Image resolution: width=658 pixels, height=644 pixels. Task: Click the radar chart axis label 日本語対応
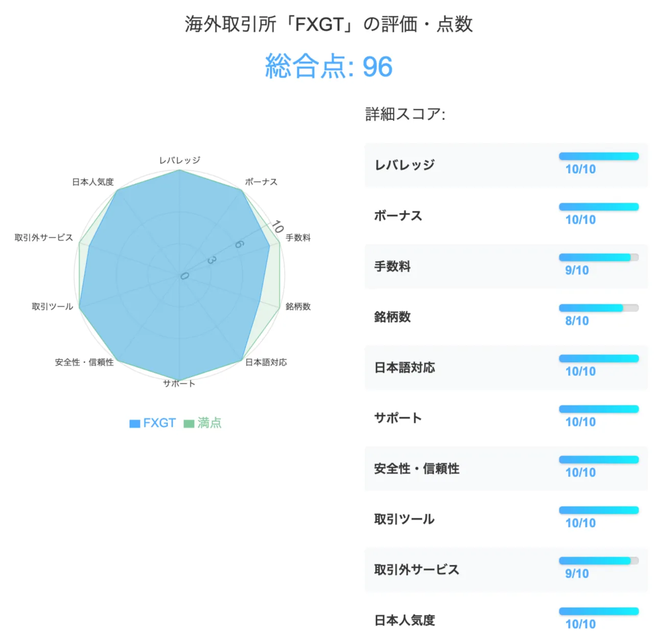266,362
